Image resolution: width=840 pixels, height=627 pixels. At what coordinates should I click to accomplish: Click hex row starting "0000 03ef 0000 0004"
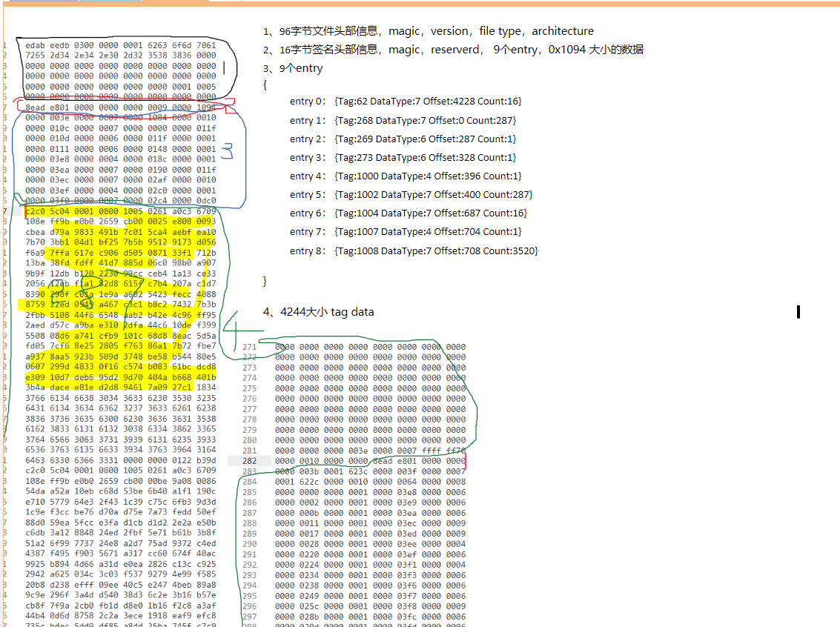121,190
